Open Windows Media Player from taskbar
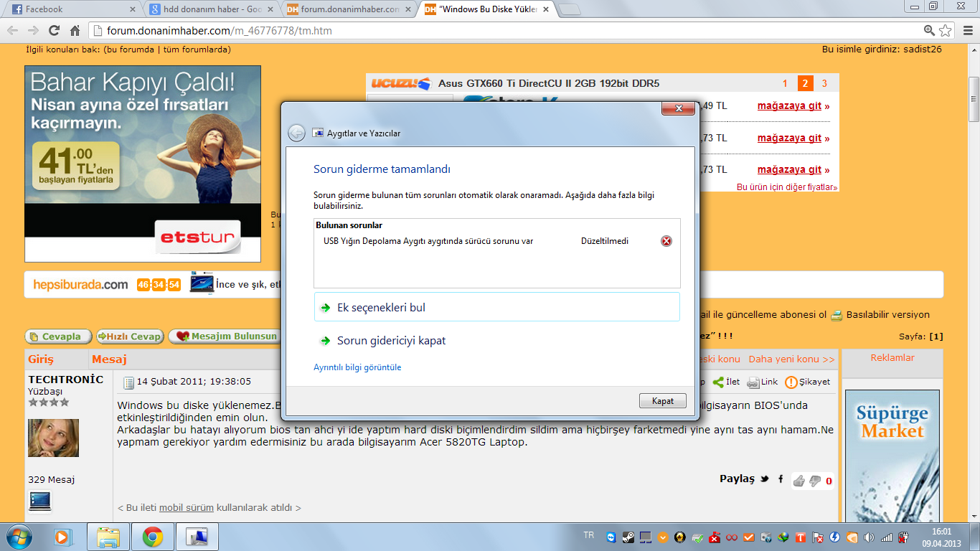This screenshot has width=980, height=551. click(x=63, y=537)
